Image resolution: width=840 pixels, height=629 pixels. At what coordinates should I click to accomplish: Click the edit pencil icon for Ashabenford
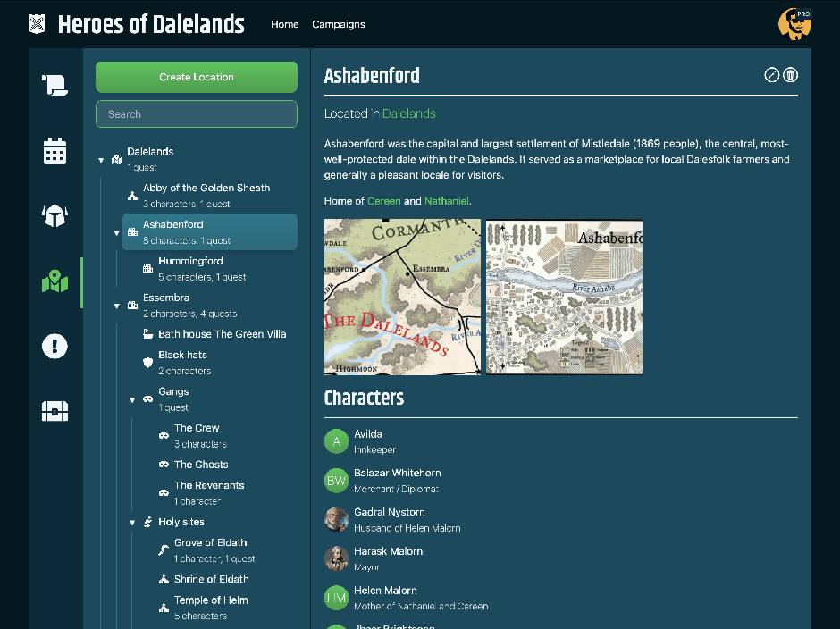pos(773,75)
